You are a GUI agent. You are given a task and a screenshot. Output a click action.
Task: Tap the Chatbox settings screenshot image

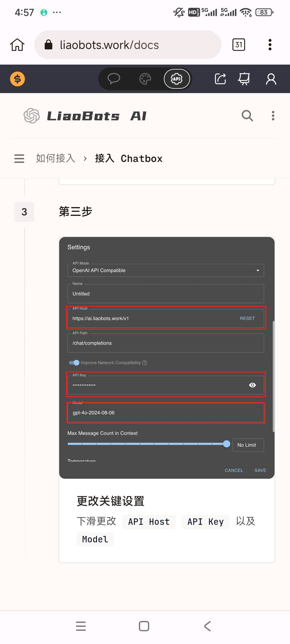click(167, 357)
